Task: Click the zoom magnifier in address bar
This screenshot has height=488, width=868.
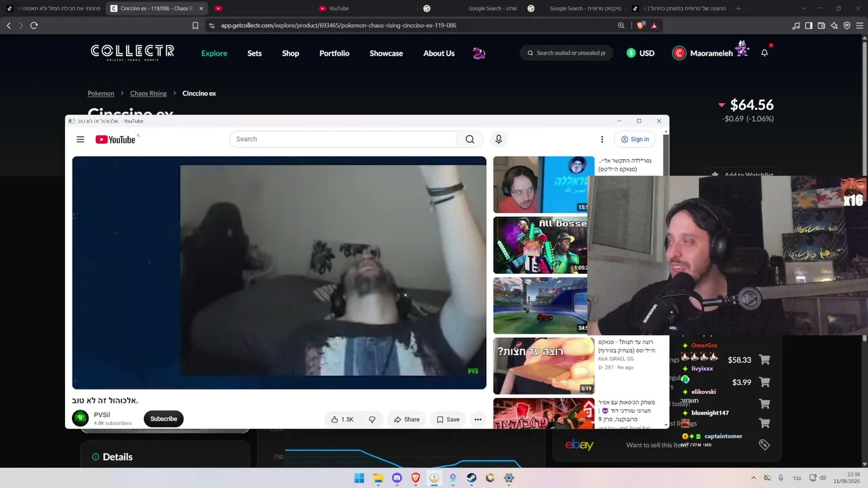Action: coord(621,26)
